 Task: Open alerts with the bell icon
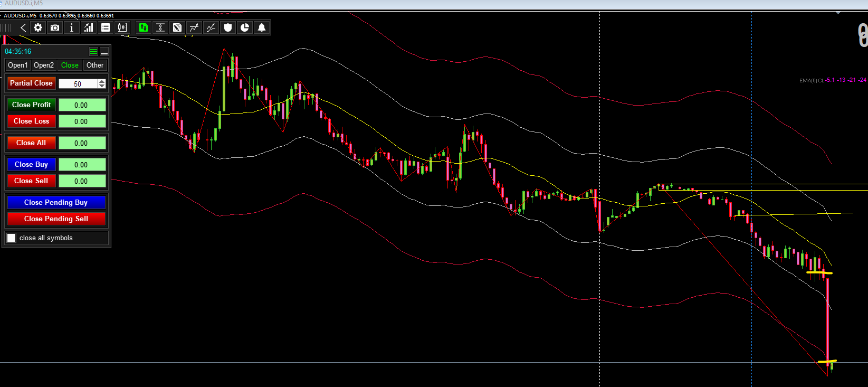(262, 27)
